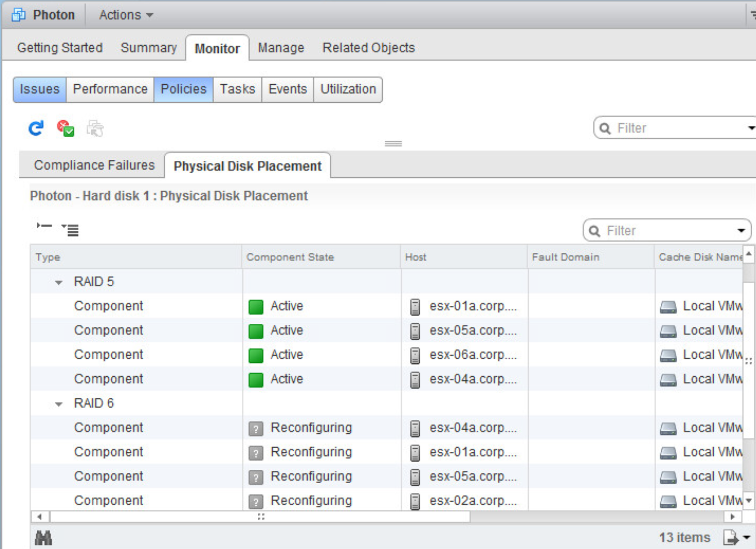Image resolution: width=756 pixels, height=549 pixels.
Task: Click the grayed reapply policy icon
Action: point(95,128)
